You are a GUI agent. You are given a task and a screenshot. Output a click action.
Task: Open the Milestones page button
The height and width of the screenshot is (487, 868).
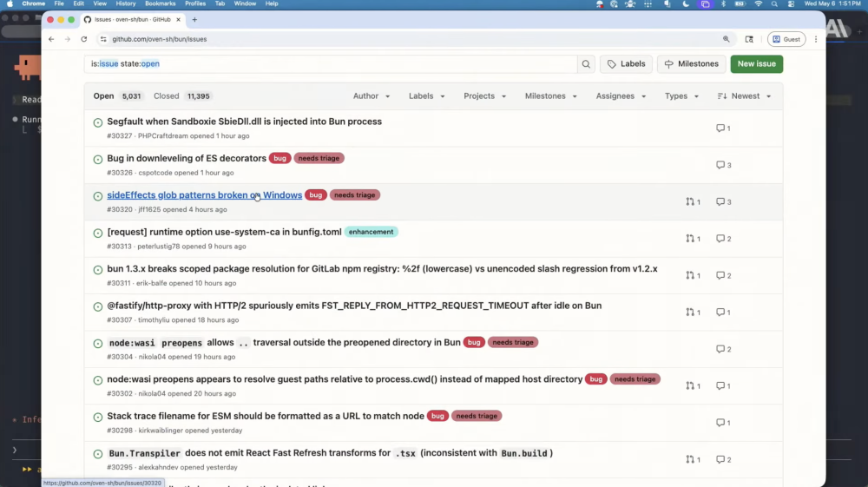pos(692,64)
